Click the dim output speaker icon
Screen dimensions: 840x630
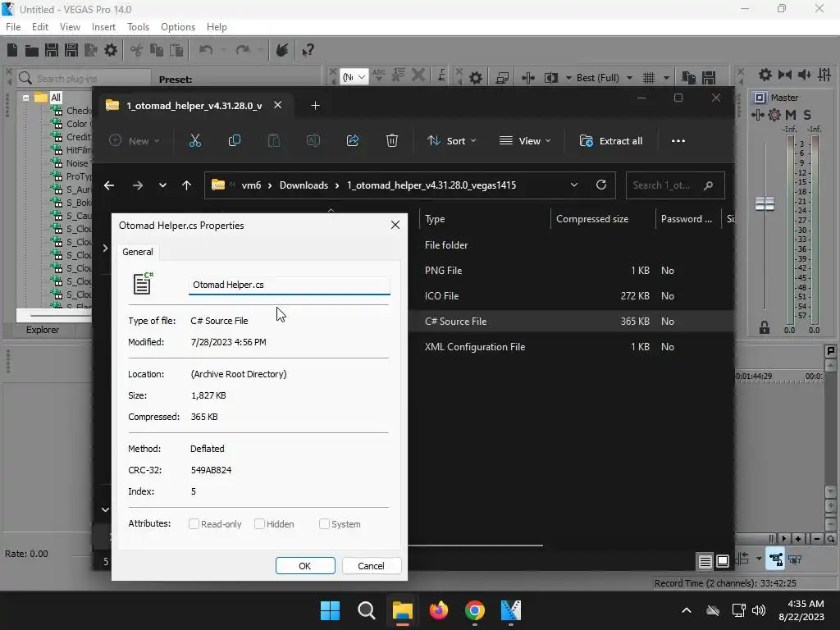click(804, 75)
